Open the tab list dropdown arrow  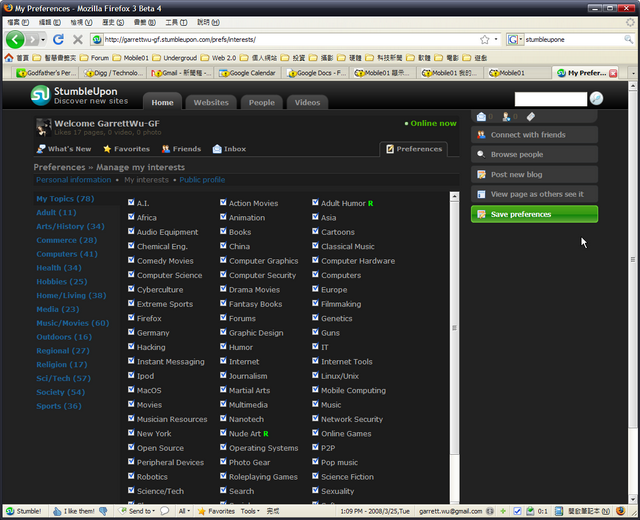click(x=633, y=73)
